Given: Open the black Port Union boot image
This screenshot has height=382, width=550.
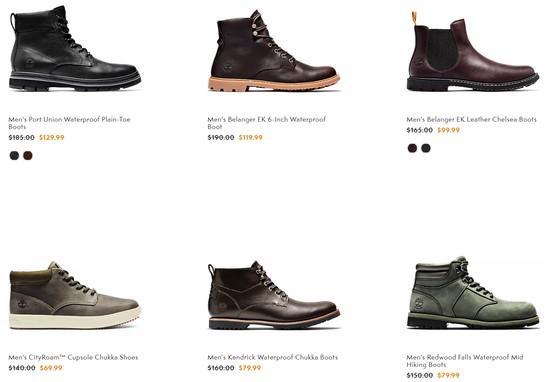Looking at the screenshot, I should click(x=75, y=49).
